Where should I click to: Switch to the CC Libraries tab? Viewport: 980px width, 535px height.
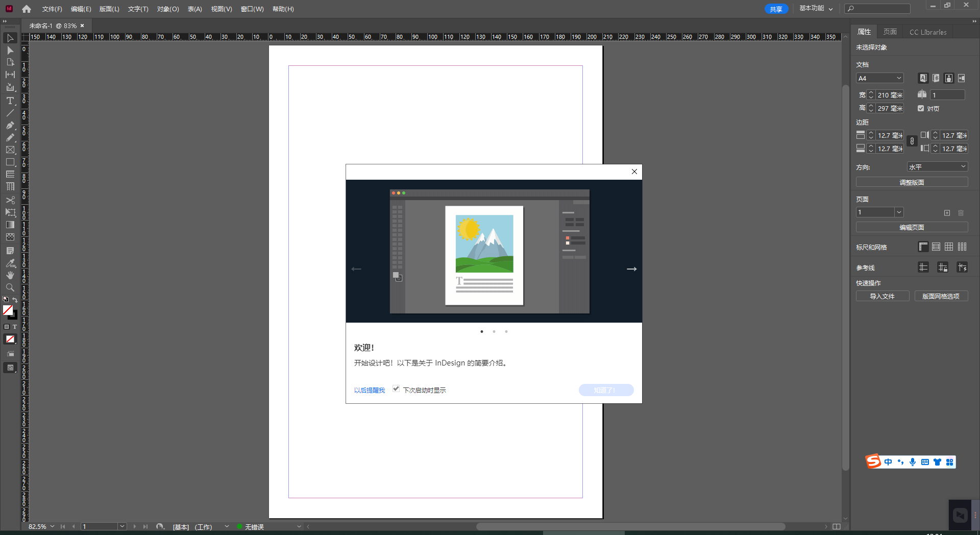[x=927, y=32]
